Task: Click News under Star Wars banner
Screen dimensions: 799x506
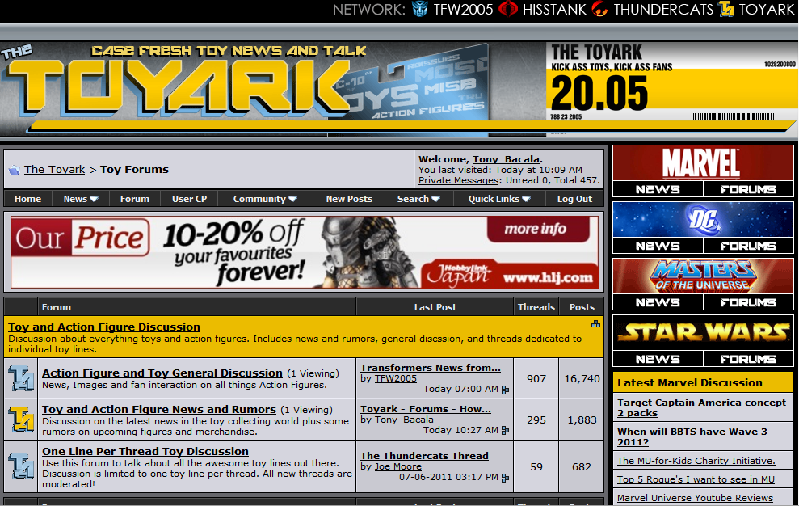Action: pyautogui.click(x=657, y=359)
